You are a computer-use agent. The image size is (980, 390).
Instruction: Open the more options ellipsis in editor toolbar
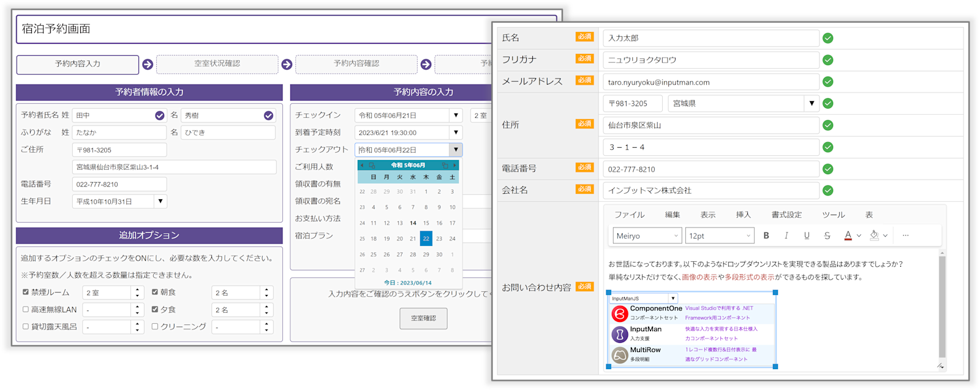905,235
